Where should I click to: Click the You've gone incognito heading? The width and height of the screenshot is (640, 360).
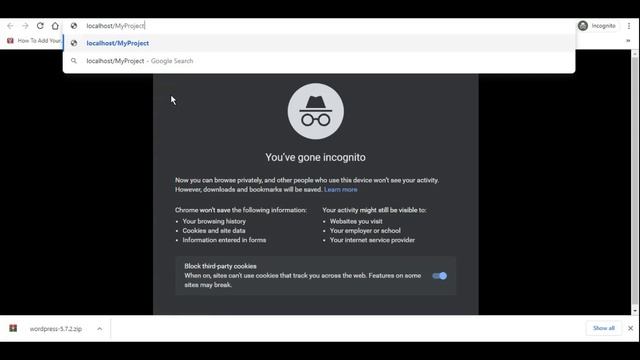[x=316, y=157]
